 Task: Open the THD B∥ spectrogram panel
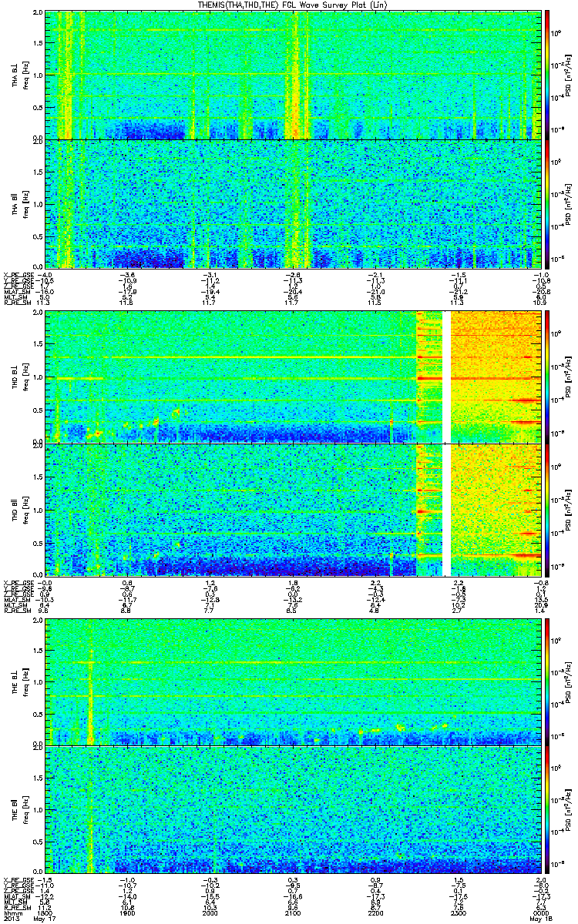tap(294, 508)
